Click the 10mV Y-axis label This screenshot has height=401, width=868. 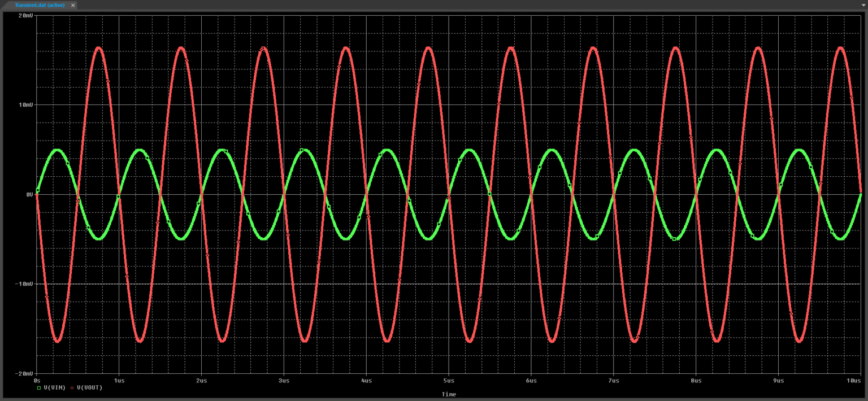25,105
